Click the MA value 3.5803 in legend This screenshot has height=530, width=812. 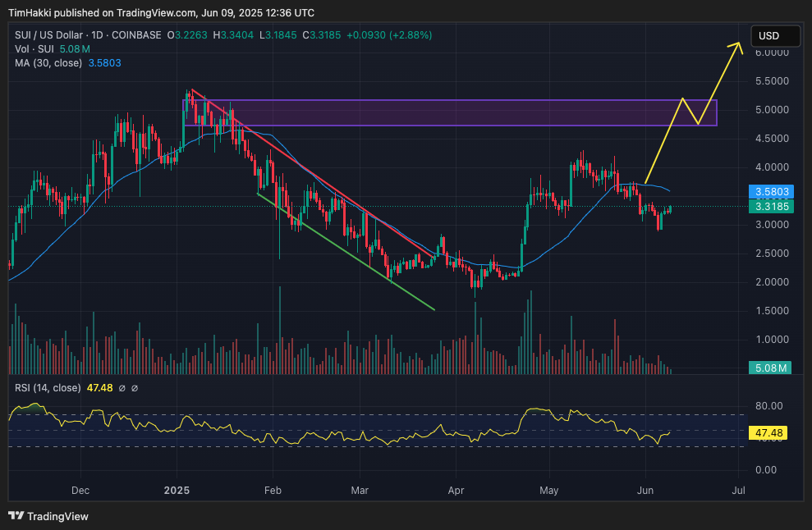104,63
